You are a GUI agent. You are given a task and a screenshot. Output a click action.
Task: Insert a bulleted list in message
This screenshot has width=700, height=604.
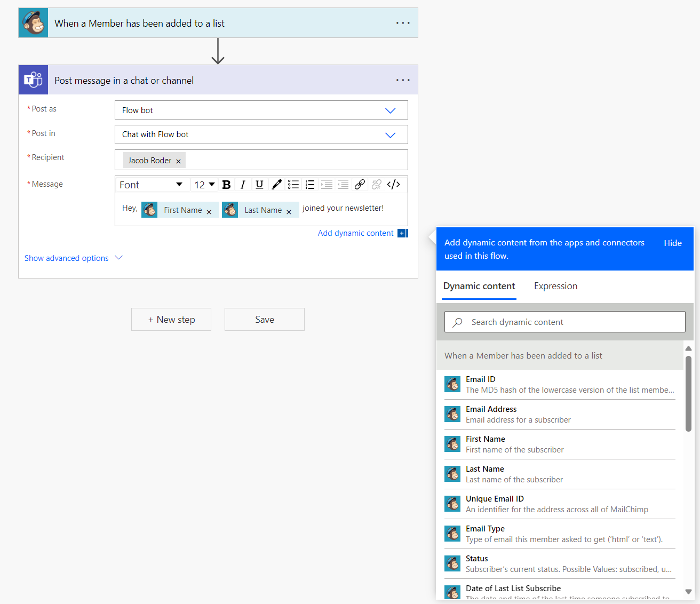point(293,185)
